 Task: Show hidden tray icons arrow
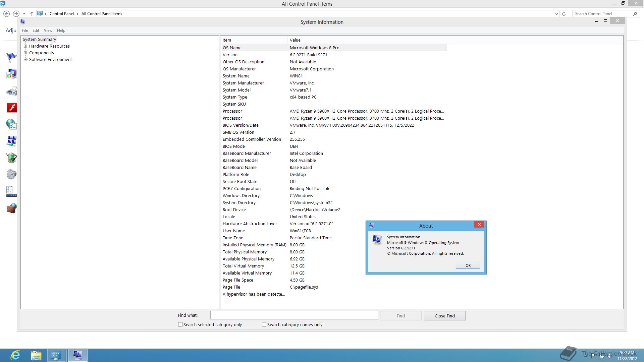pyautogui.click(x=586, y=356)
